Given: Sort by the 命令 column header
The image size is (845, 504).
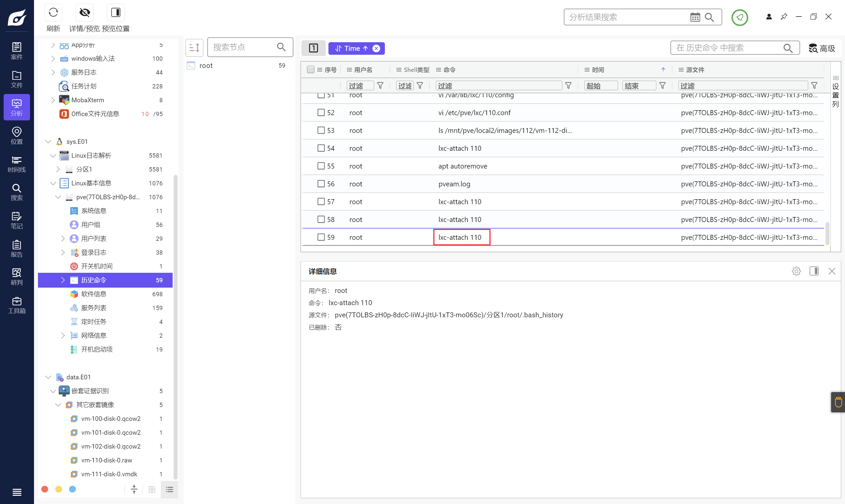Looking at the screenshot, I should 449,70.
